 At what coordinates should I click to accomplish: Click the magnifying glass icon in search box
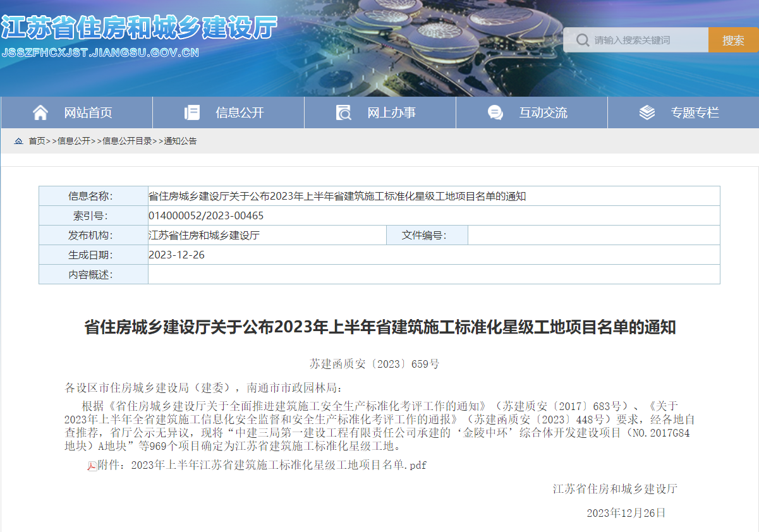[583, 40]
